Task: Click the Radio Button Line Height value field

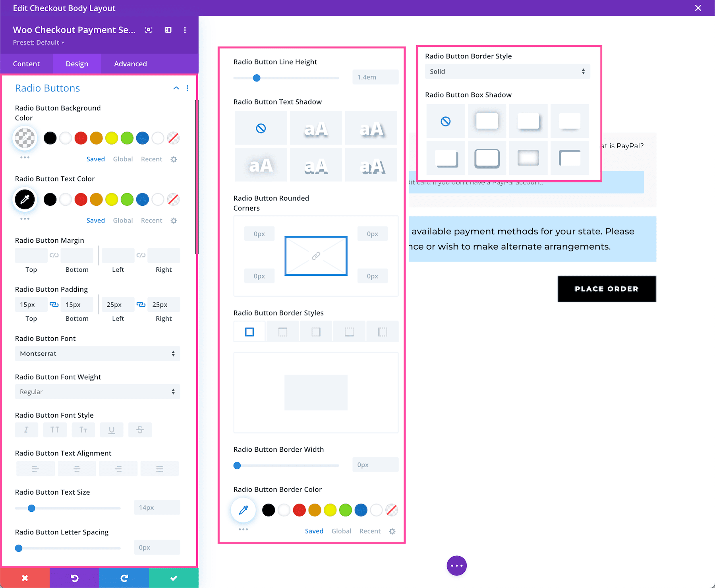Action: (375, 77)
